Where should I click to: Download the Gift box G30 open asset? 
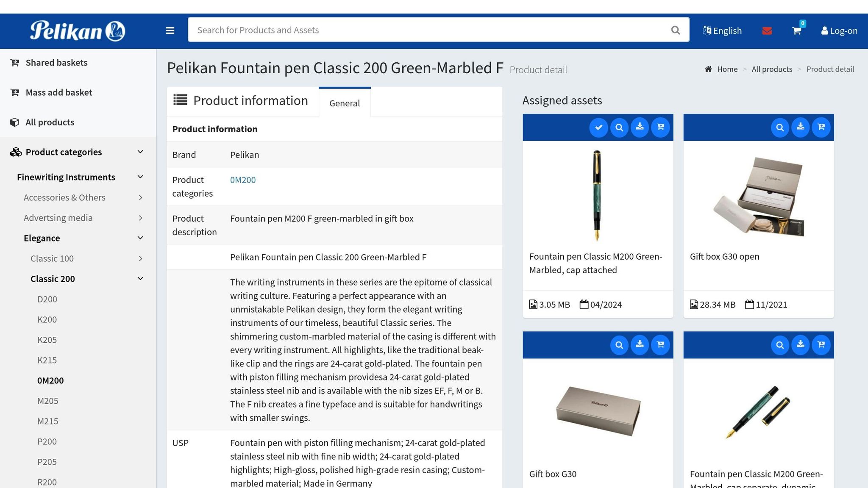(800, 127)
